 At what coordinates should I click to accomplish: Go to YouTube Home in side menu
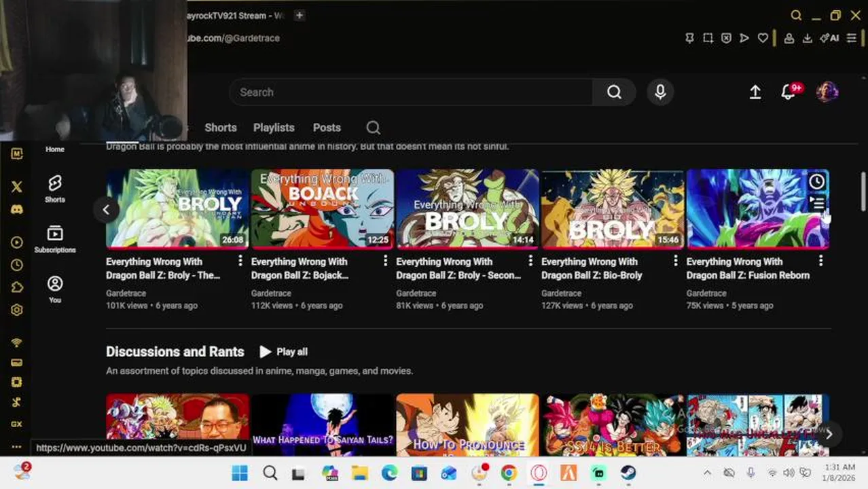[x=55, y=149]
